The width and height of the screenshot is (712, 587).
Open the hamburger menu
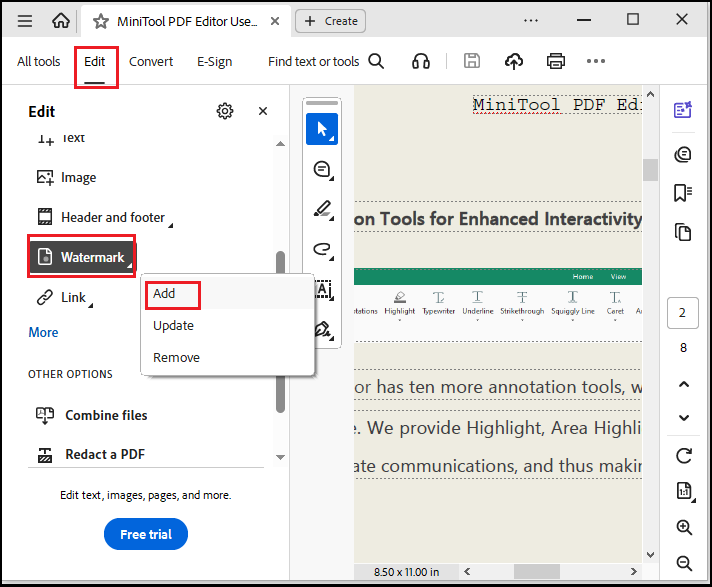click(x=25, y=21)
